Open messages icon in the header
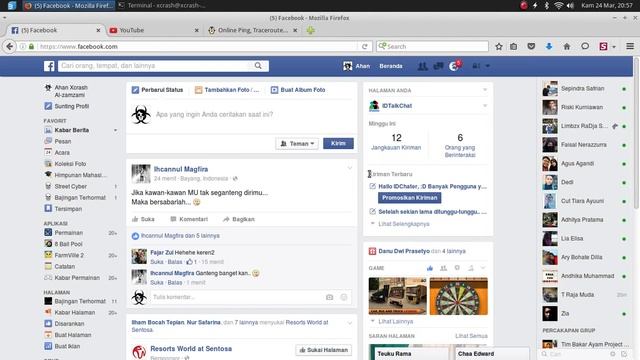The height and width of the screenshot is (360, 640). [x=438, y=66]
